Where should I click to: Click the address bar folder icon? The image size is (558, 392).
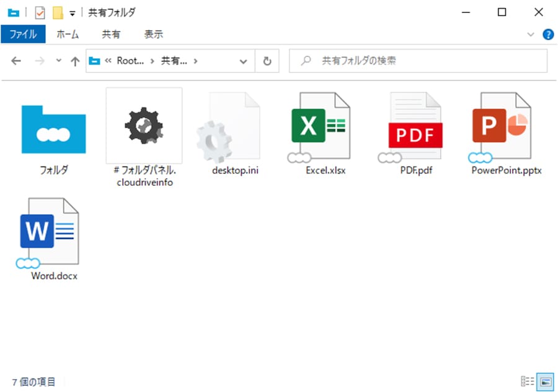coord(94,61)
